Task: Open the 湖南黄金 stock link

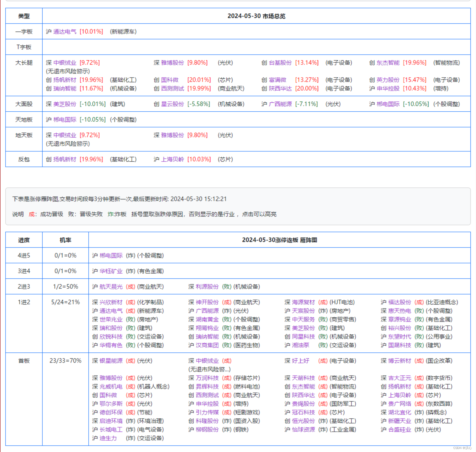Action: pyautogui.click(x=207, y=320)
